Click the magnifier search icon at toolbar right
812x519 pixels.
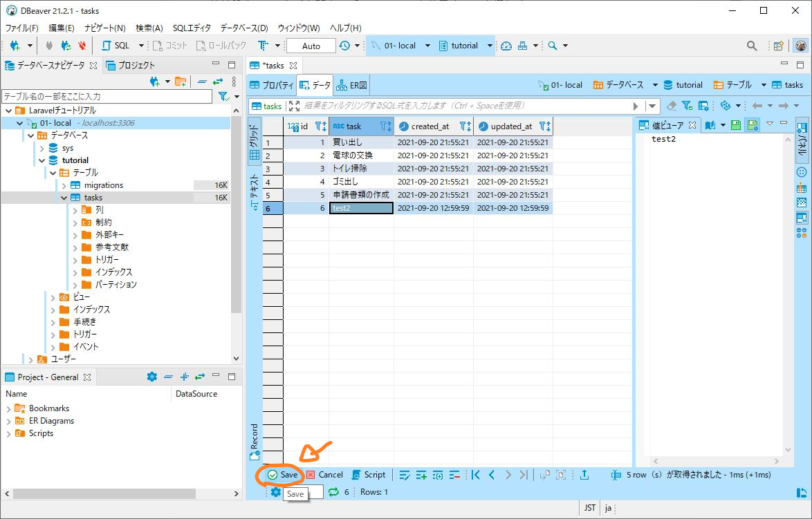(x=752, y=46)
